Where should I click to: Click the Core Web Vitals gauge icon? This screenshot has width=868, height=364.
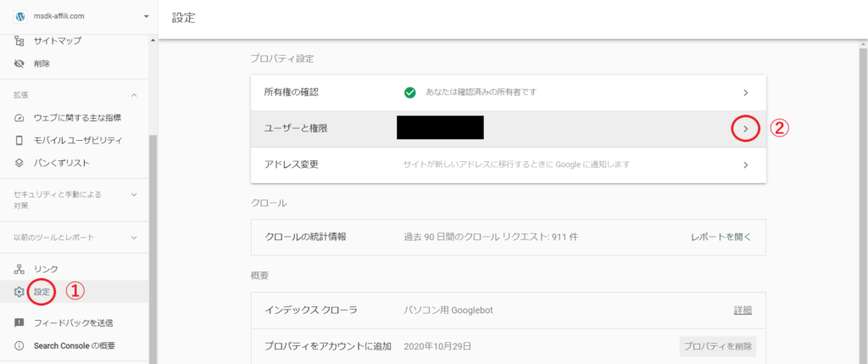click(19, 117)
